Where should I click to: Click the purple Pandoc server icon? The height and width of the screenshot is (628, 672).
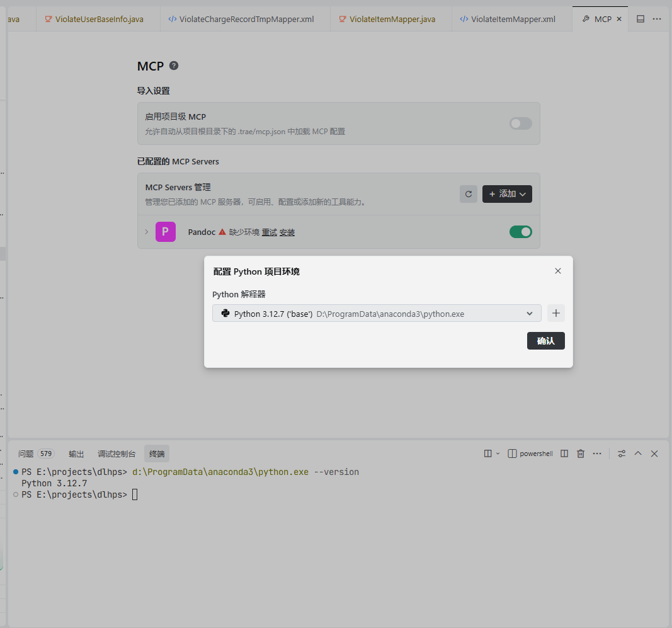click(166, 232)
